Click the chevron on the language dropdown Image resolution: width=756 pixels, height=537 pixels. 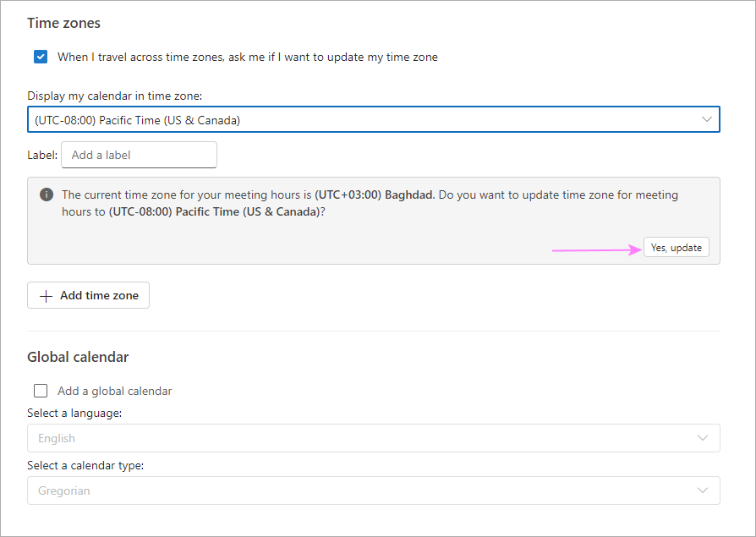(703, 438)
